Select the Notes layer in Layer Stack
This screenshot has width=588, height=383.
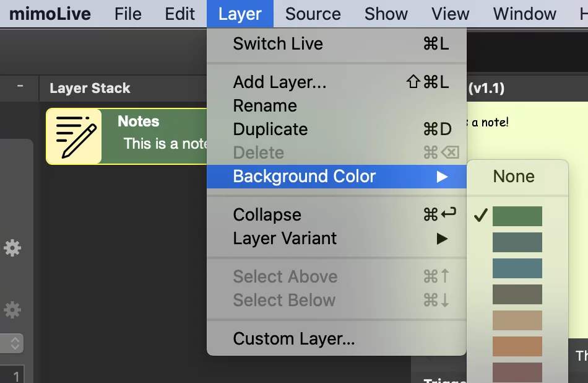coord(126,136)
